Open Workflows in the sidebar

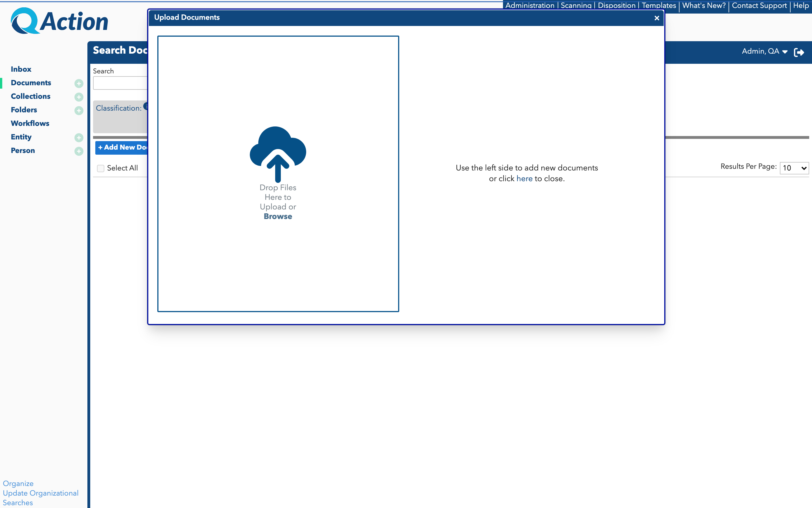tap(30, 123)
